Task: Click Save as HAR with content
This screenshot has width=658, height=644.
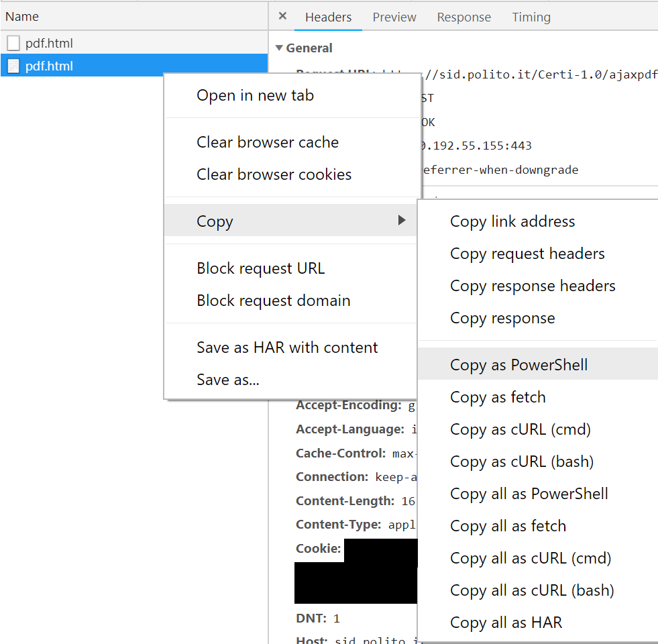Action: (x=287, y=347)
